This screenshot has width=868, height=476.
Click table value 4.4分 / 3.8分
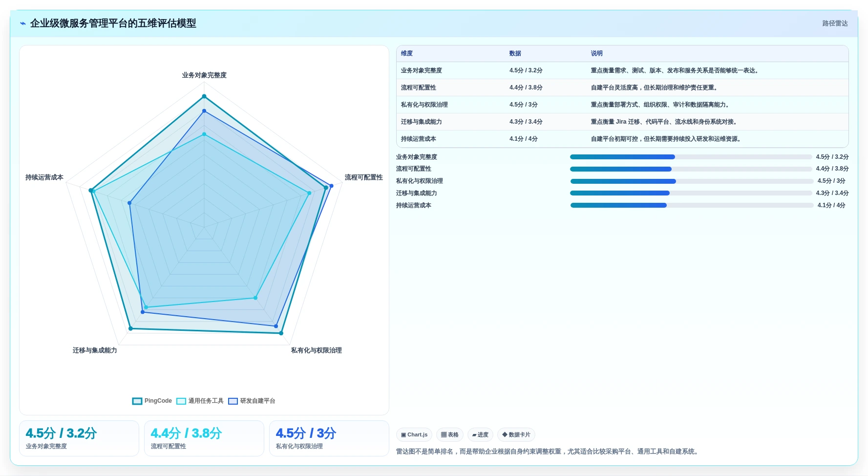pyautogui.click(x=526, y=87)
